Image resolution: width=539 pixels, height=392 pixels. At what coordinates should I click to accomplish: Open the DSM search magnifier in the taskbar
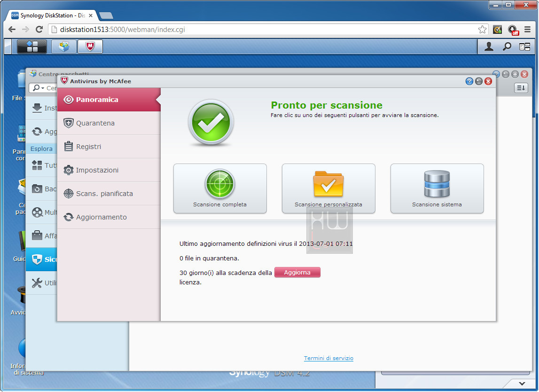(507, 47)
